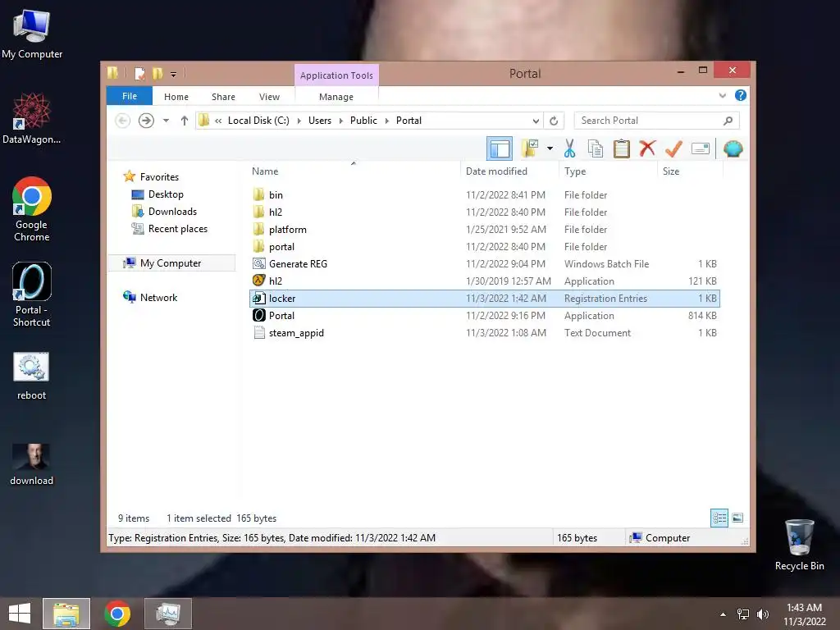Viewport: 840px width, 630px height.
Task: Click Local Disk (C:) in breadcrumb
Action: 258,121
